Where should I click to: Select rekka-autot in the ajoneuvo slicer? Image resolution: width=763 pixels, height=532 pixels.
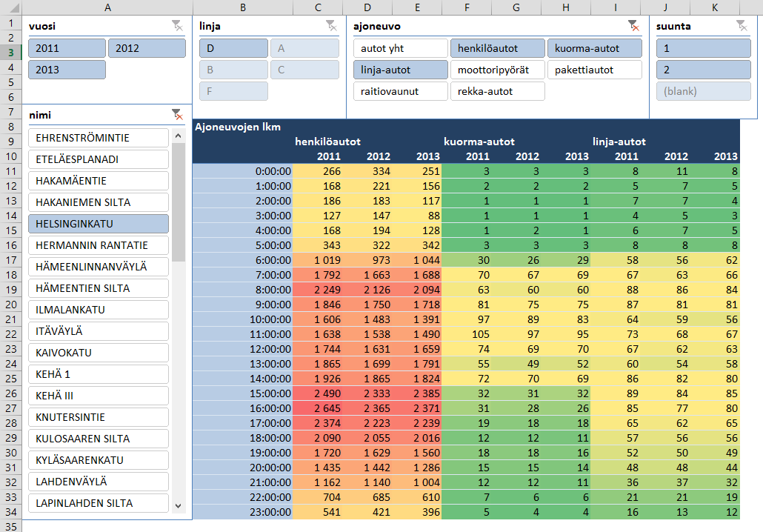pos(497,92)
